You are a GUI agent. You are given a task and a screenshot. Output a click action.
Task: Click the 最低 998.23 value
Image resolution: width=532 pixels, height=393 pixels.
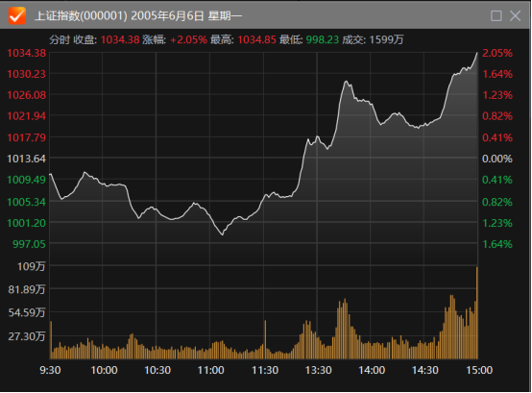coord(323,39)
